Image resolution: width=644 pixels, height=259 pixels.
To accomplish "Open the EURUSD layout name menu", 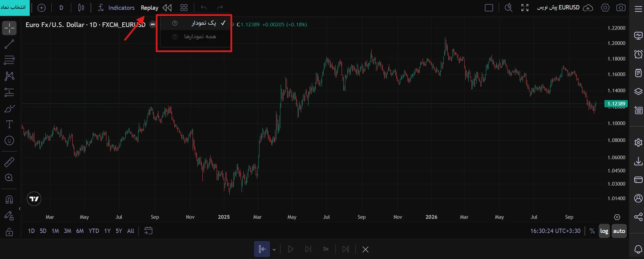I will point(558,7).
